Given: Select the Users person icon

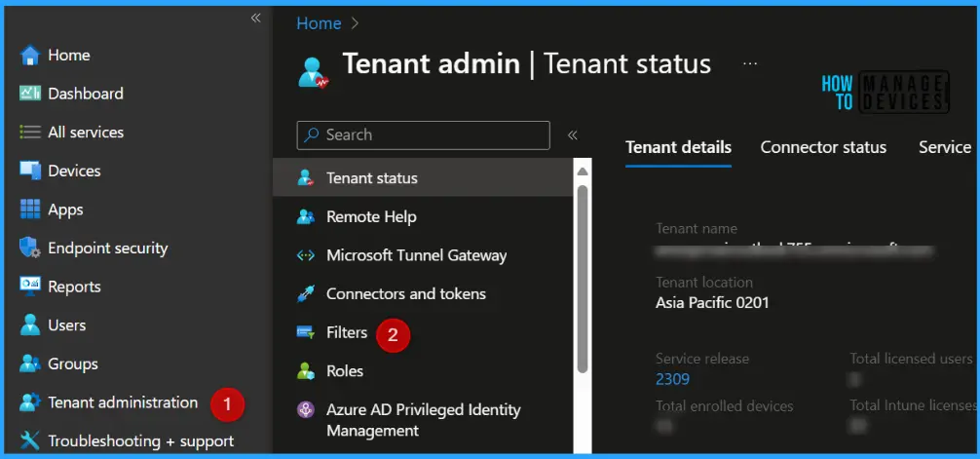Looking at the screenshot, I should coord(30,325).
